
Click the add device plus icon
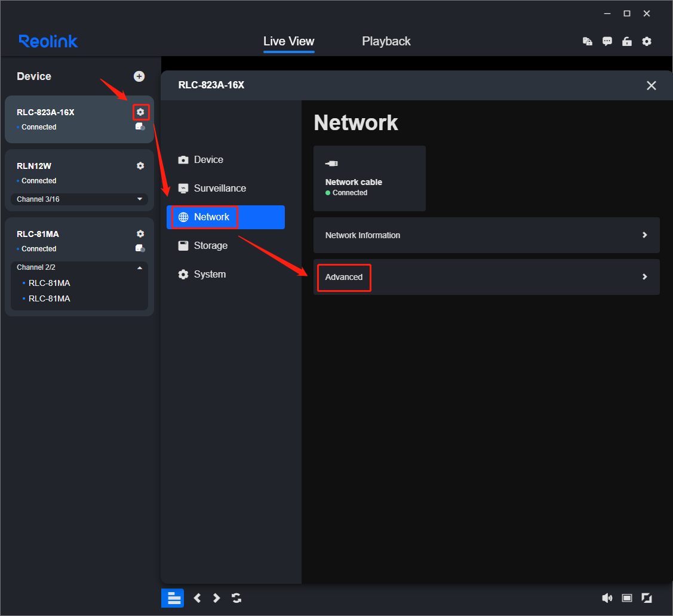click(x=139, y=76)
